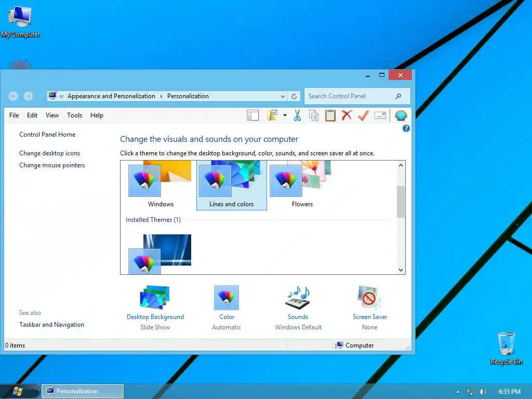This screenshot has height=399, width=532.
Task: Click the Rename toolbar icon
Action: (380, 115)
